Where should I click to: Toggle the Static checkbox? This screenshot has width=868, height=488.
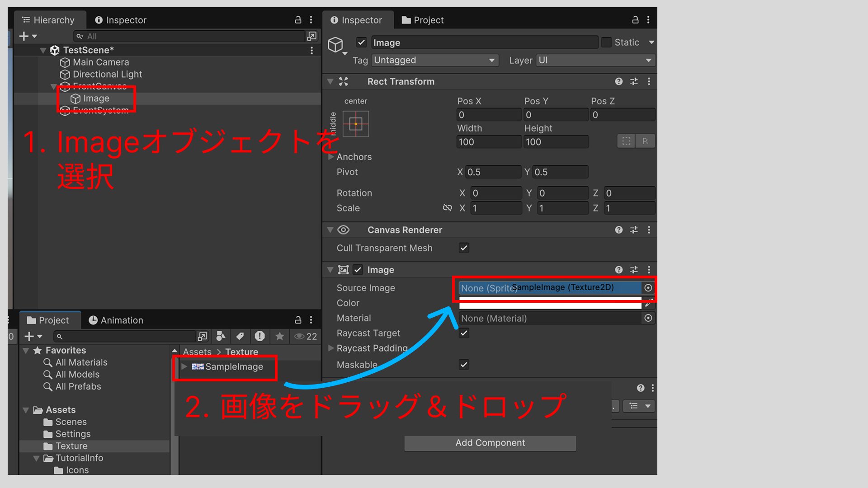[x=606, y=42]
